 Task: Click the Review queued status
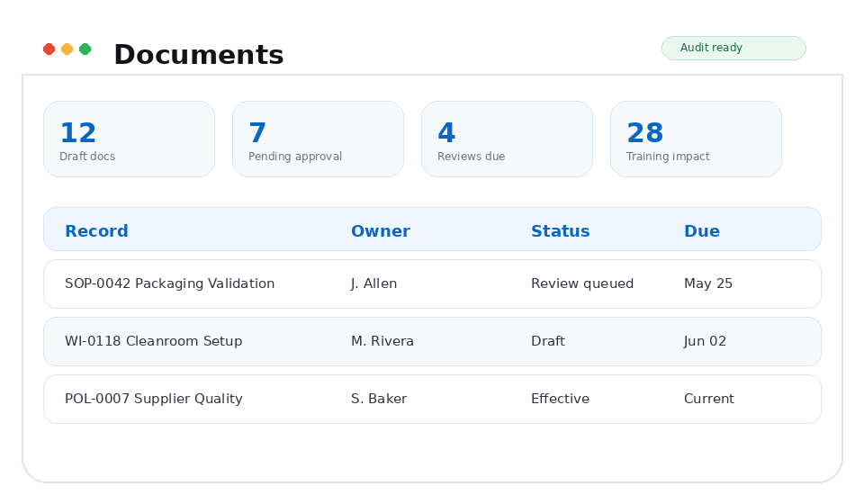click(582, 283)
